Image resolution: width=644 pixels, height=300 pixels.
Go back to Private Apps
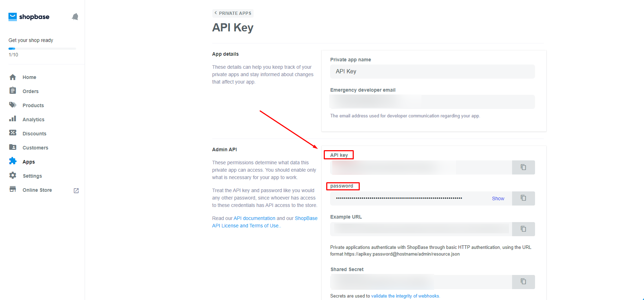(233, 13)
